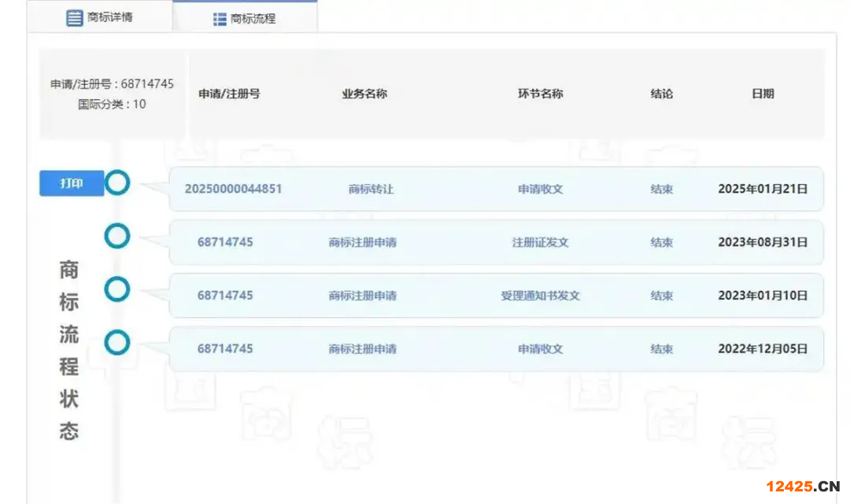
Task: Click the date 2022年12月05日
Action: (762, 348)
